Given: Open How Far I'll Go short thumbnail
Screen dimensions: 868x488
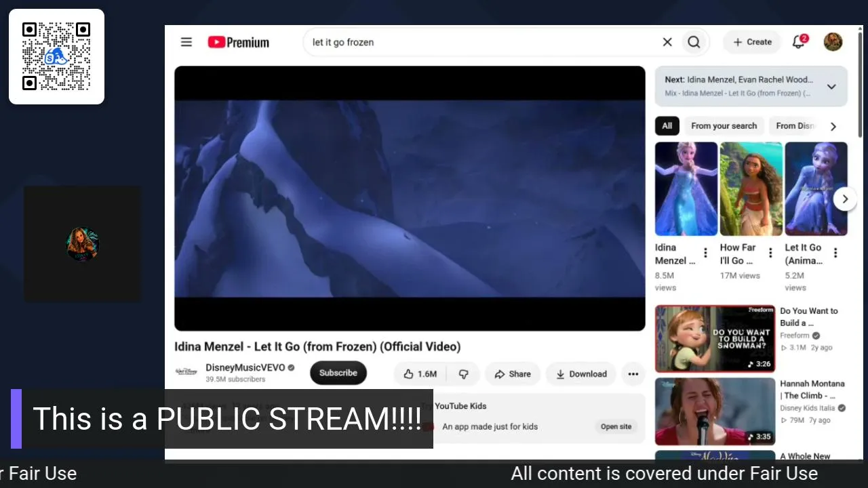Looking at the screenshot, I should (x=751, y=188).
